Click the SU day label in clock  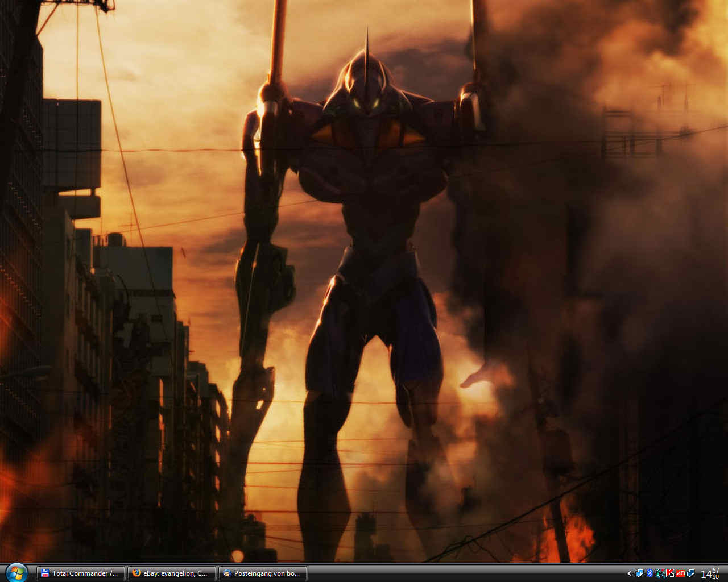[x=715, y=577]
